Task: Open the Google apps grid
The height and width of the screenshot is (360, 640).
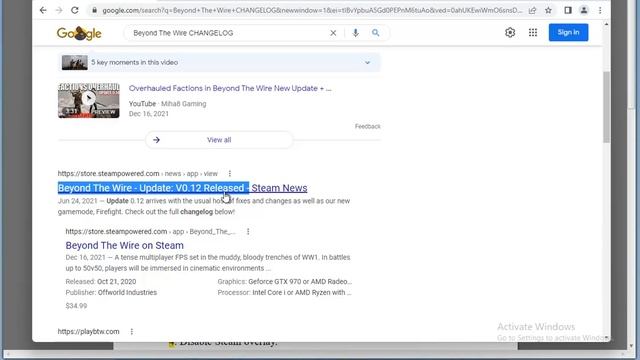Action: [533, 33]
